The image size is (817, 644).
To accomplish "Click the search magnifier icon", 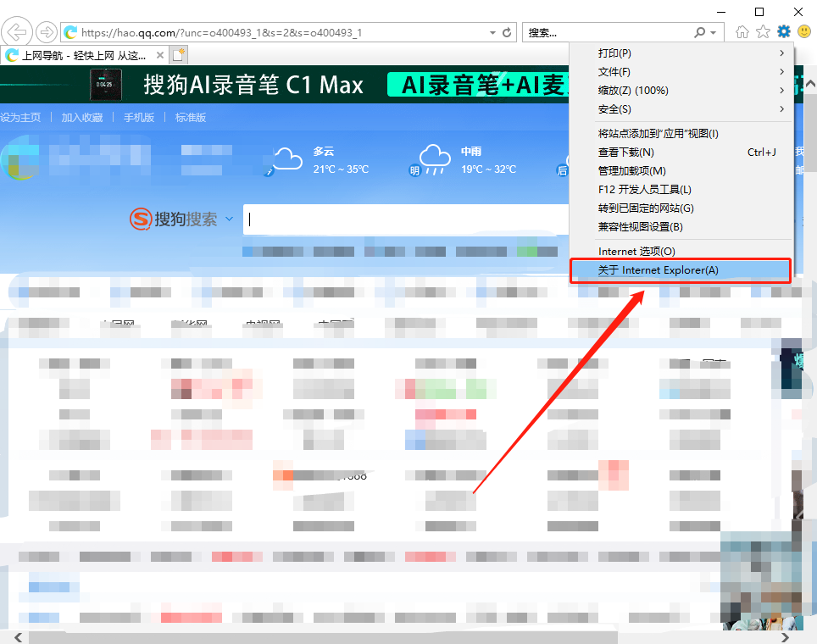I will pos(700,32).
